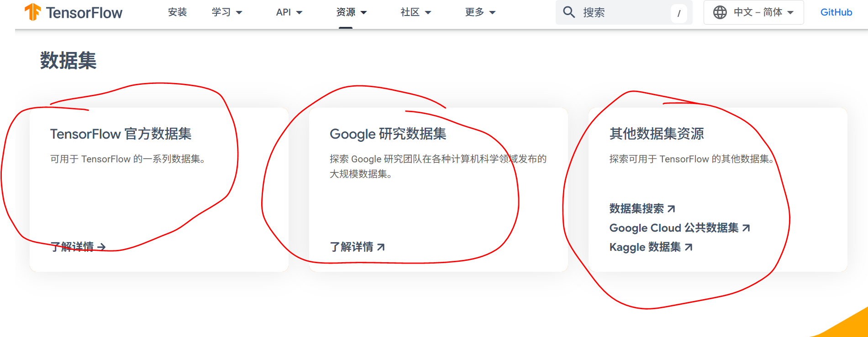
Task: Click text 可用于 TensorFlow 的一系列数据集。
Action: (128, 159)
